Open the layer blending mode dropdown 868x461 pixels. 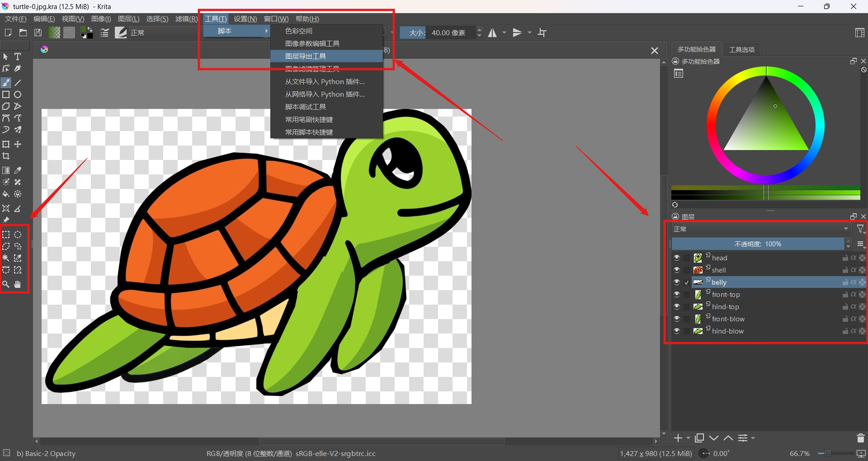pyautogui.click(x=761, y=229)
